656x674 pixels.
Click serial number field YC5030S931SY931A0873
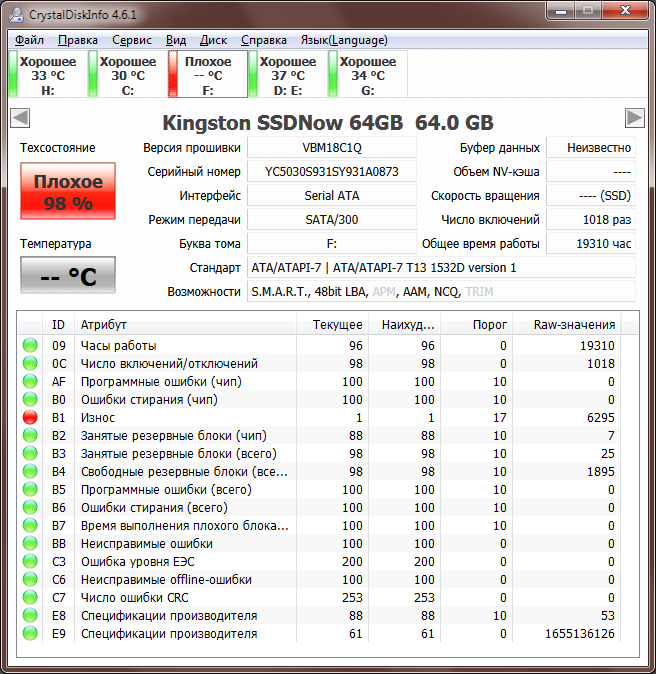332,172
